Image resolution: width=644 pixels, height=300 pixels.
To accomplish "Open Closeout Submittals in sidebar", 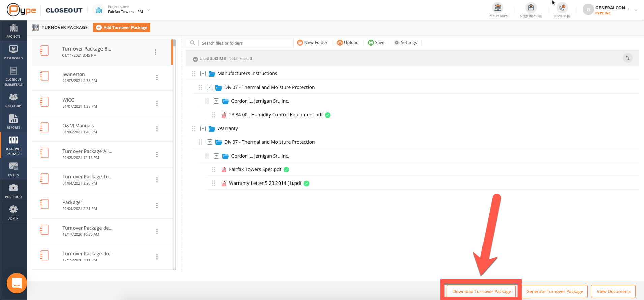I will point(13,76).
